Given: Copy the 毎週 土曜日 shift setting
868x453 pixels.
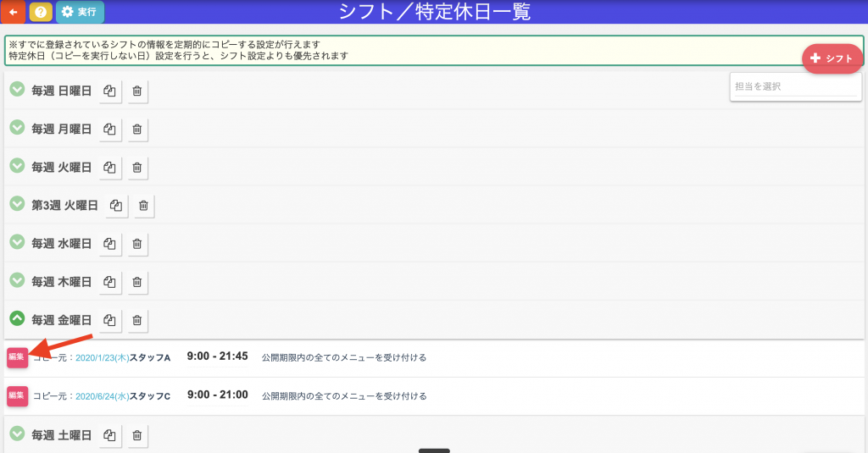Looking at the screenshot, I should coord(110,435).
